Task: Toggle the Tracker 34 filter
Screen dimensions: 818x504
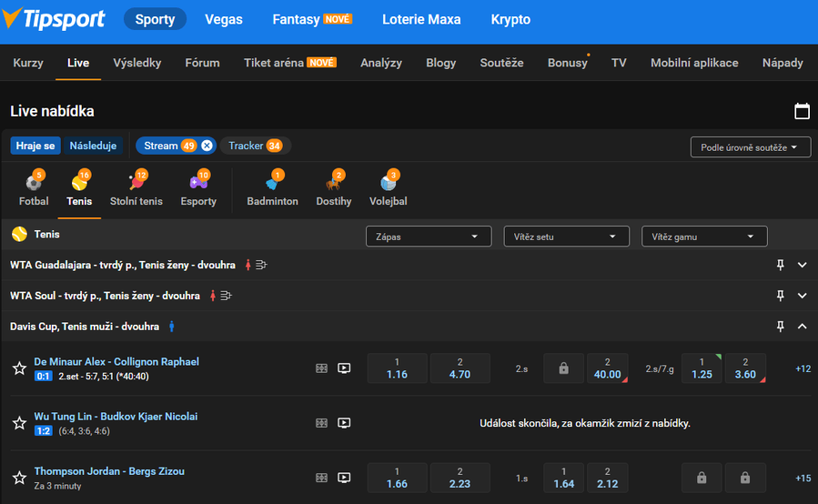Action: (x=255, y=146)
